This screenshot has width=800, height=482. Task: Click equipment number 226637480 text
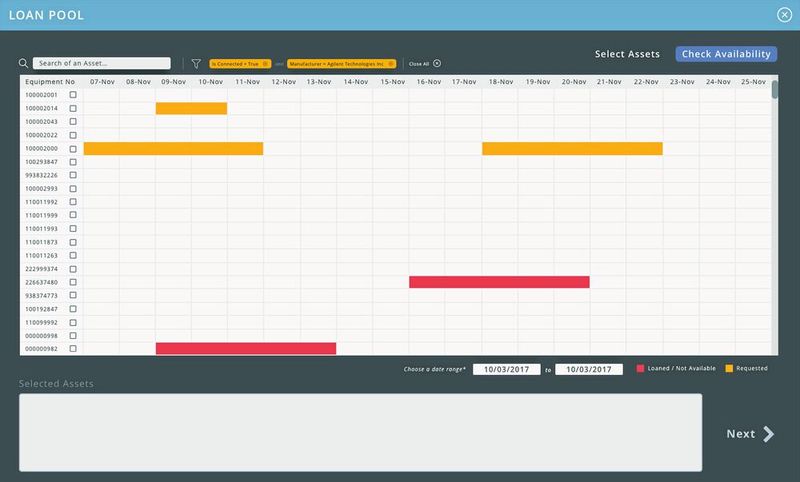(41, 282)
